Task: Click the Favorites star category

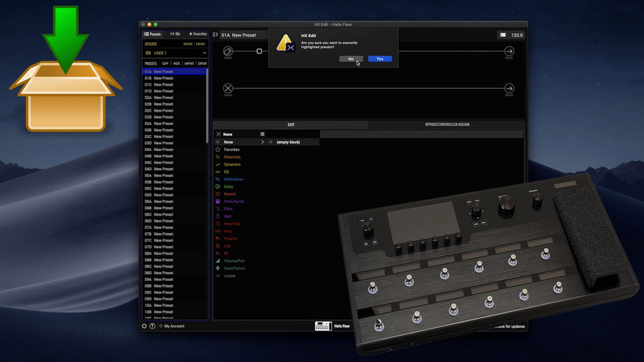Action: coord(218,150)
